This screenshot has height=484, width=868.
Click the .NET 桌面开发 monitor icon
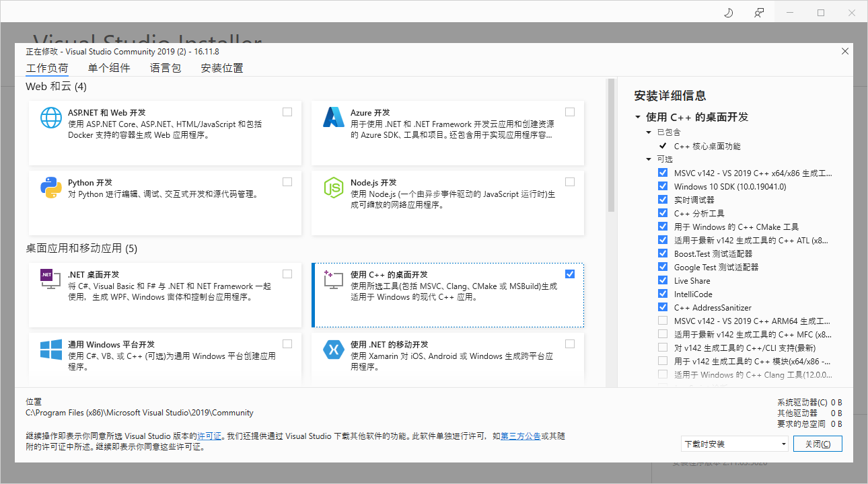(51, 280)
